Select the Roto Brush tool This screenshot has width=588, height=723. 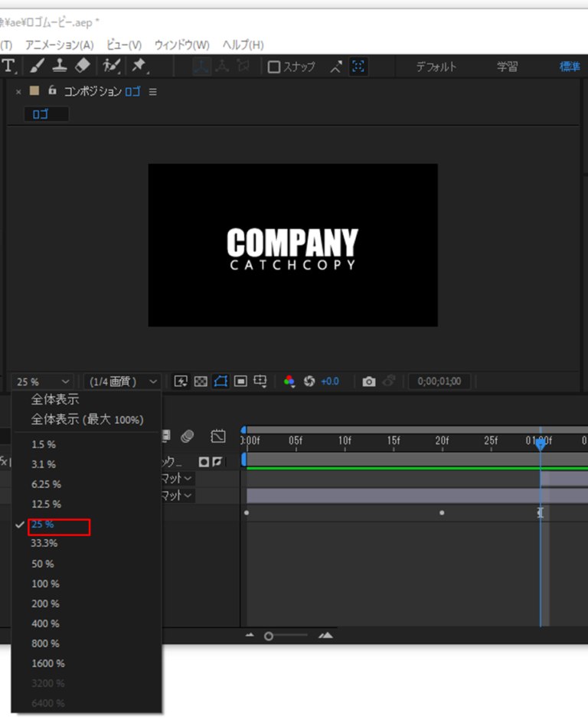tap(112, 67)
